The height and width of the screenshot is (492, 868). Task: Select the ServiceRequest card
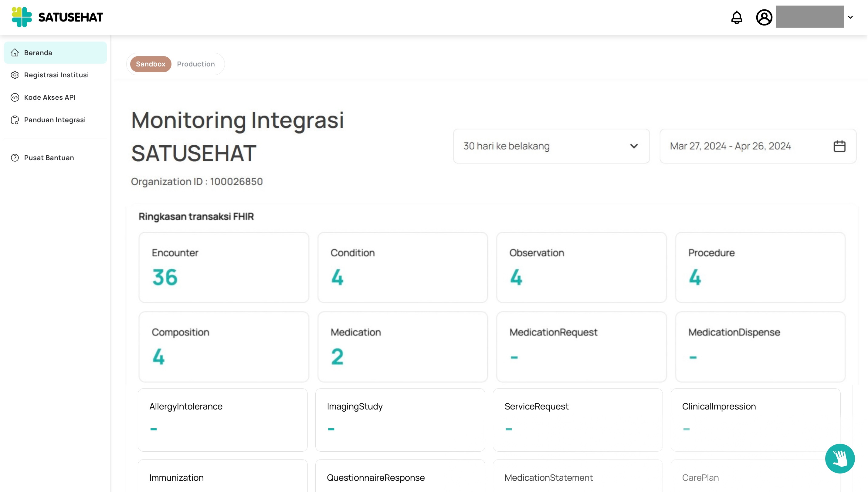578,420
